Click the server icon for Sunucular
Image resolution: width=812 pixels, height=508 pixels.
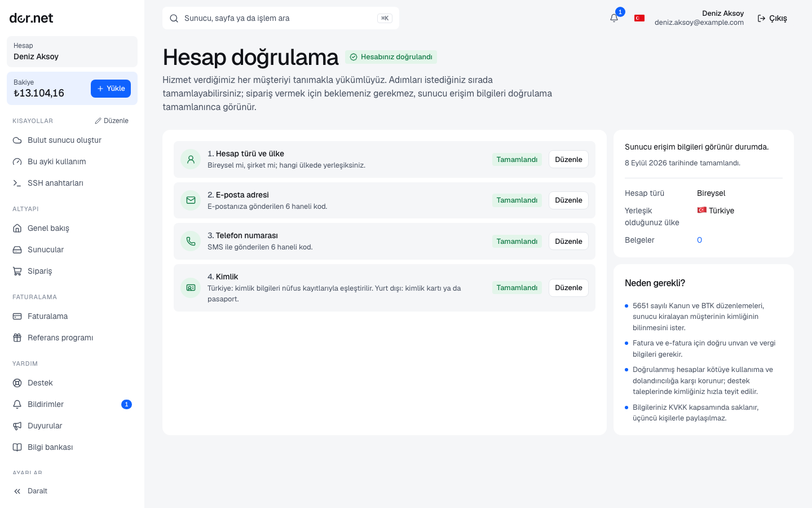[17, 249]
